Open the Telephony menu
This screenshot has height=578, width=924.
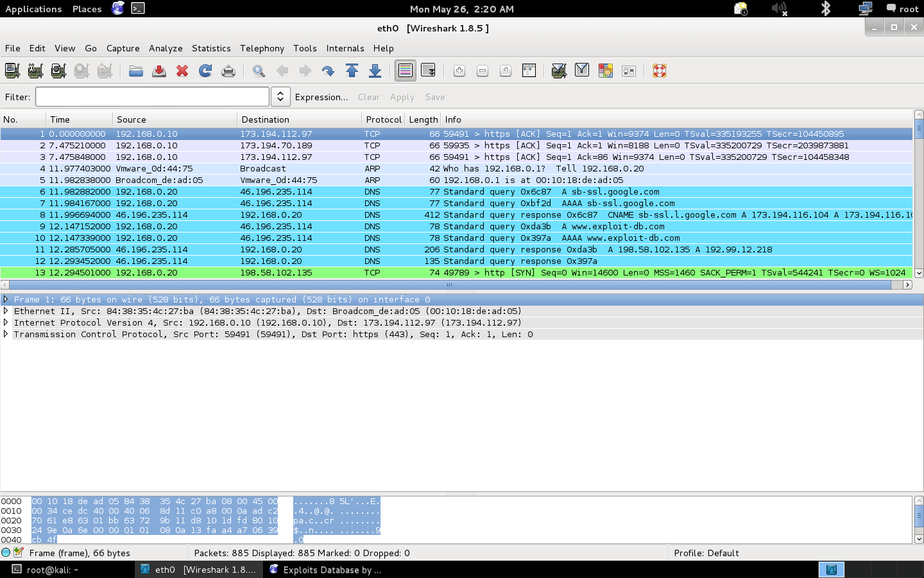click(x=262, y=48)
